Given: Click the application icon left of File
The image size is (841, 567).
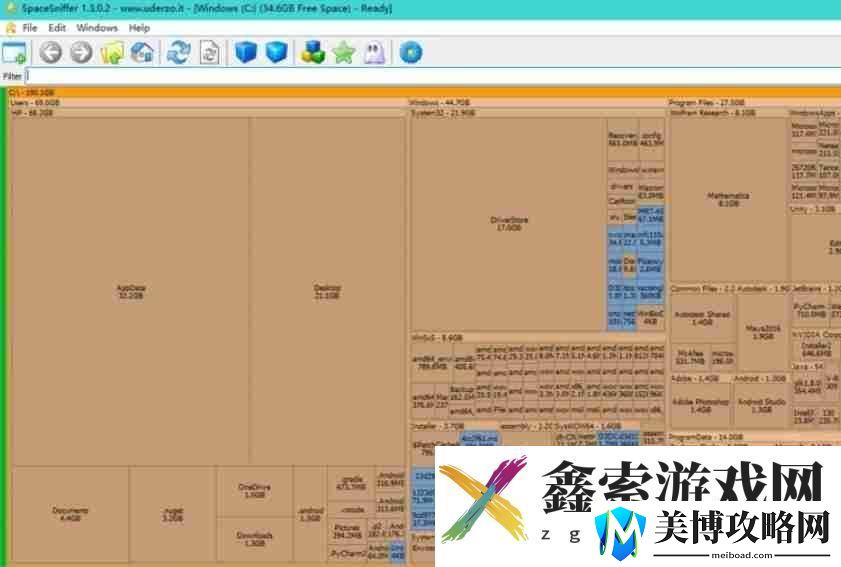Looking at the screenshot, I should [x=10, y=28].
